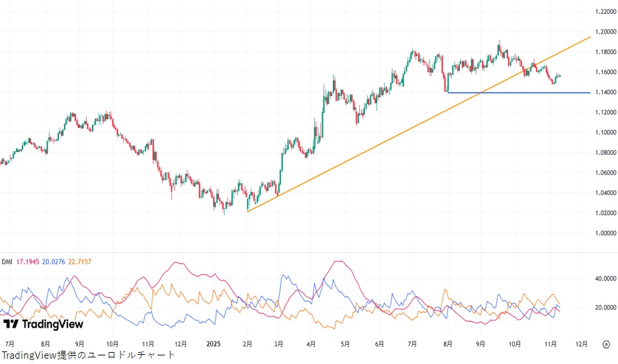Click the 7月 label at far left
The width and height of the screenshot is (618, 364).
[x=9, y=344]
